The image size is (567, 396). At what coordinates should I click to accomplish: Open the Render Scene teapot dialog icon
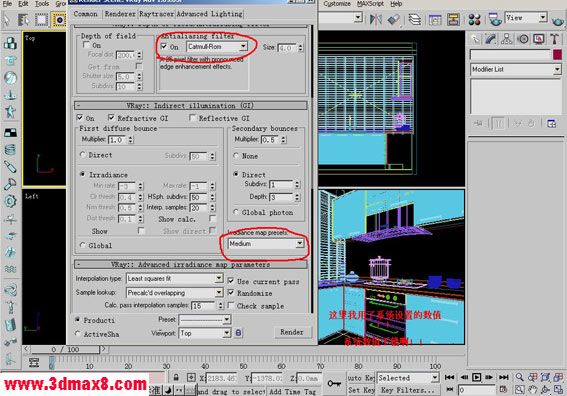[x=495, y=19]
